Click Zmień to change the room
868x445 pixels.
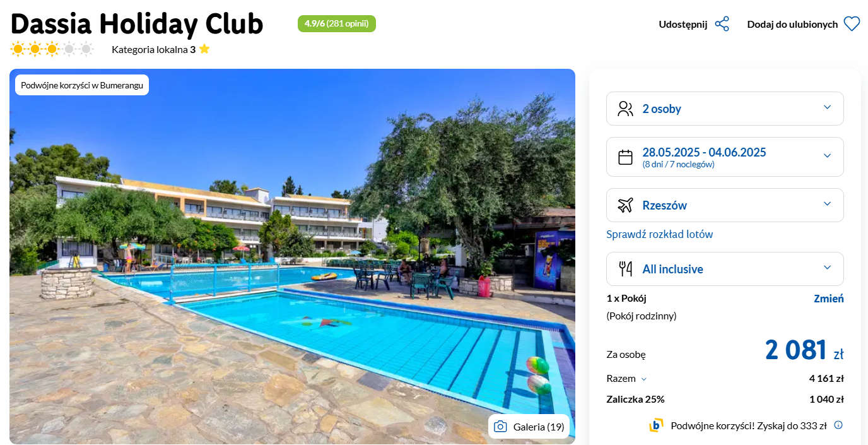point(829,299)
